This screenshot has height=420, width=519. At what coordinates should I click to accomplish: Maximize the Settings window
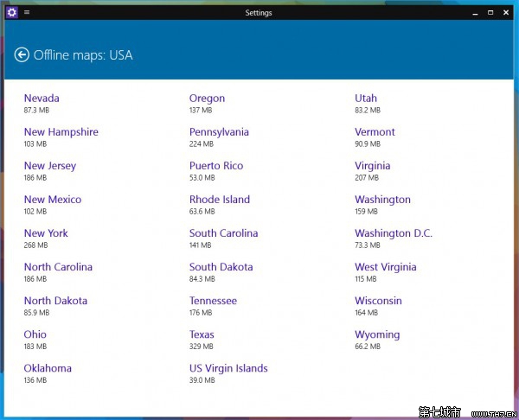coord(490,13)
